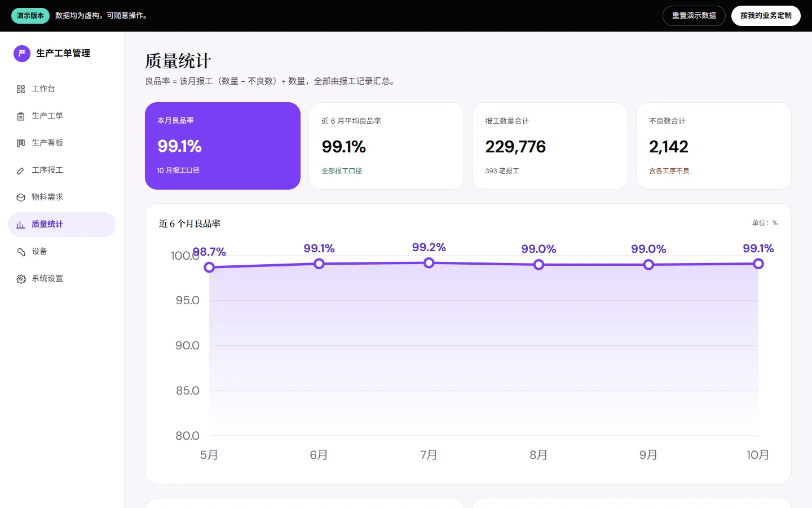Viewport: 812px width, 508px height.
Task: Click the 全部报工口径 text
Action: pyautogui.click(x=342, y=171)
